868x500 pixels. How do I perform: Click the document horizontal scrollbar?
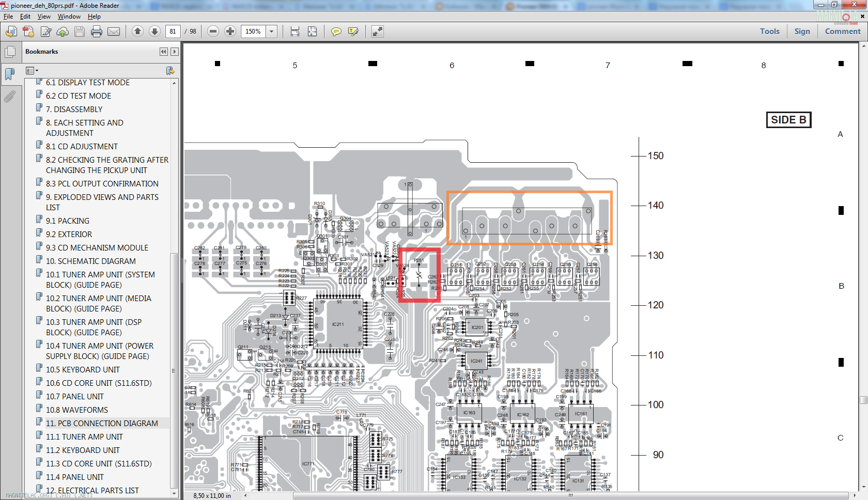coord(571,495)
